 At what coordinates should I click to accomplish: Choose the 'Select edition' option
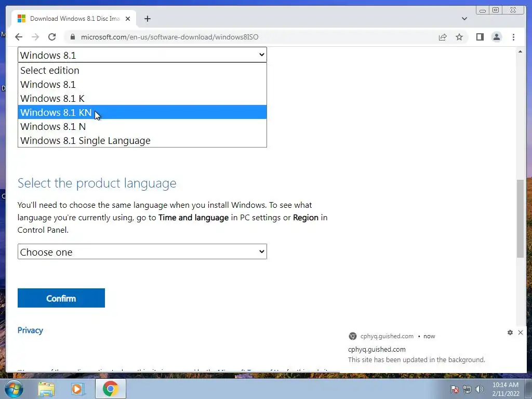(x=142, y=70)
